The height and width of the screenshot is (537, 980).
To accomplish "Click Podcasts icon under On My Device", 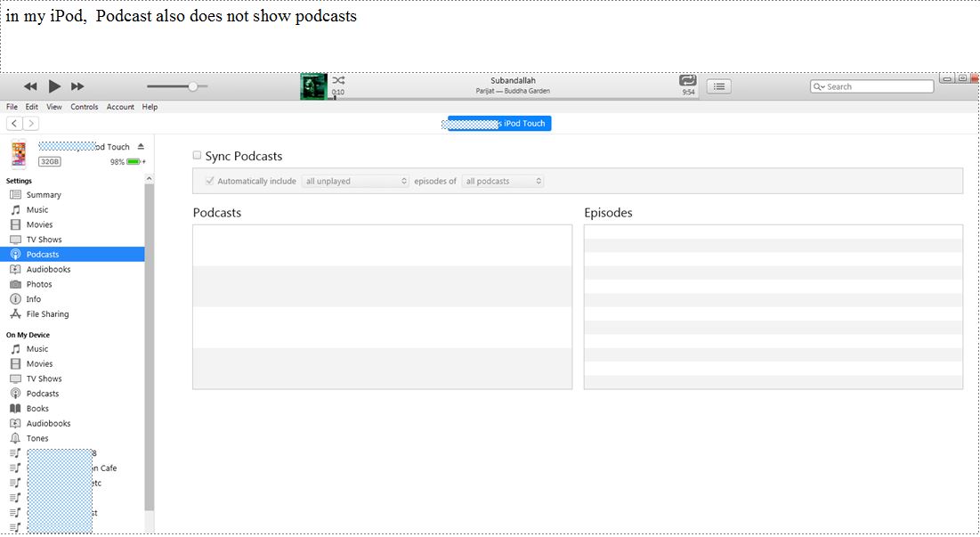I will [x=16, y=394].
